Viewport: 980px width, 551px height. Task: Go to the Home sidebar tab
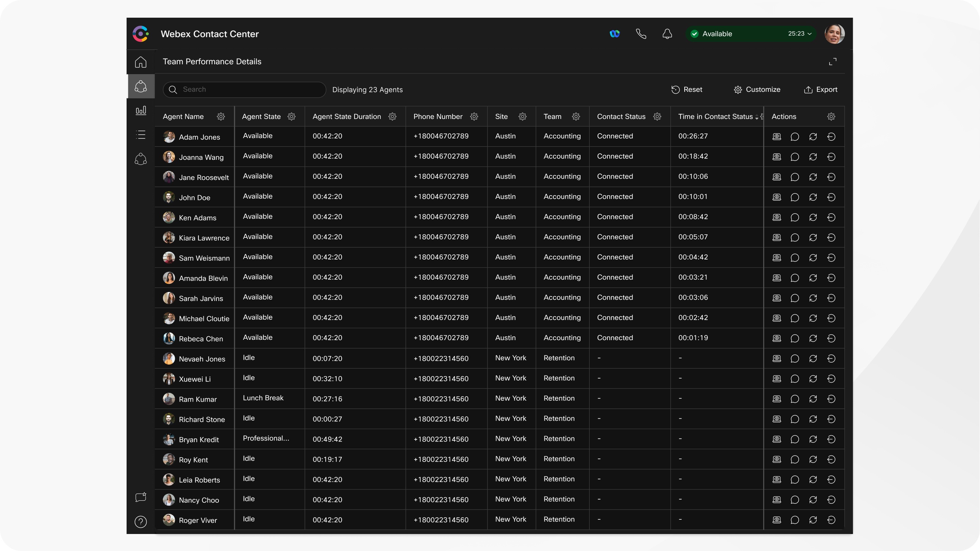point(141,62)
